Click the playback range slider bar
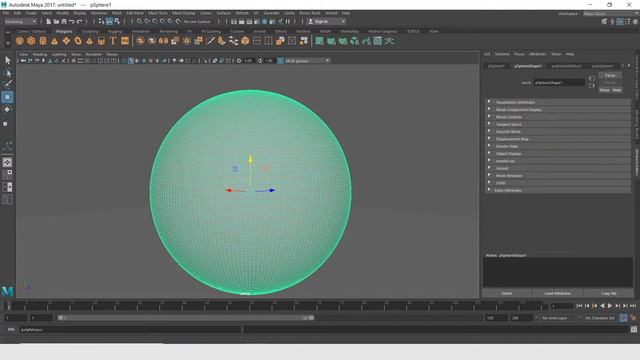Image resolution: width=640 pixels, height=360 pixels. point(186,318)
